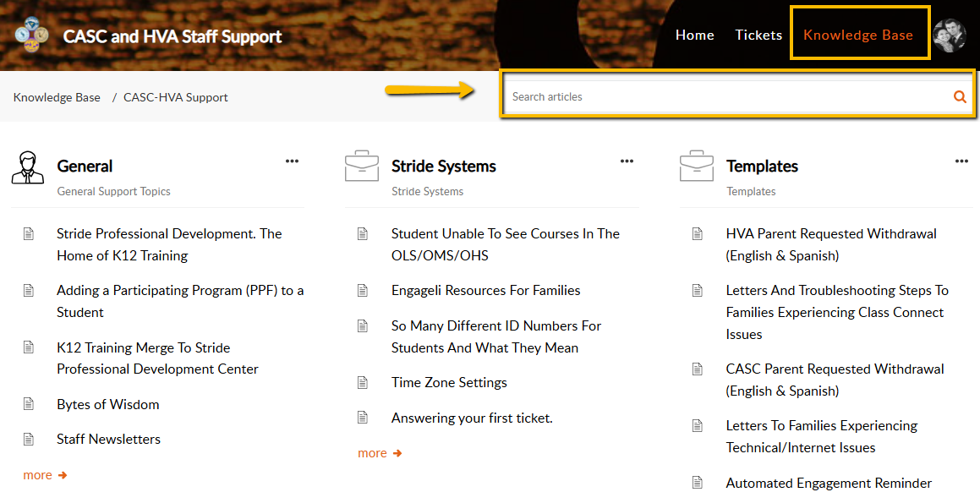Open the Templates options ellipsis
980x503 pixels.
pyautogui.click(x=961, y=161)
